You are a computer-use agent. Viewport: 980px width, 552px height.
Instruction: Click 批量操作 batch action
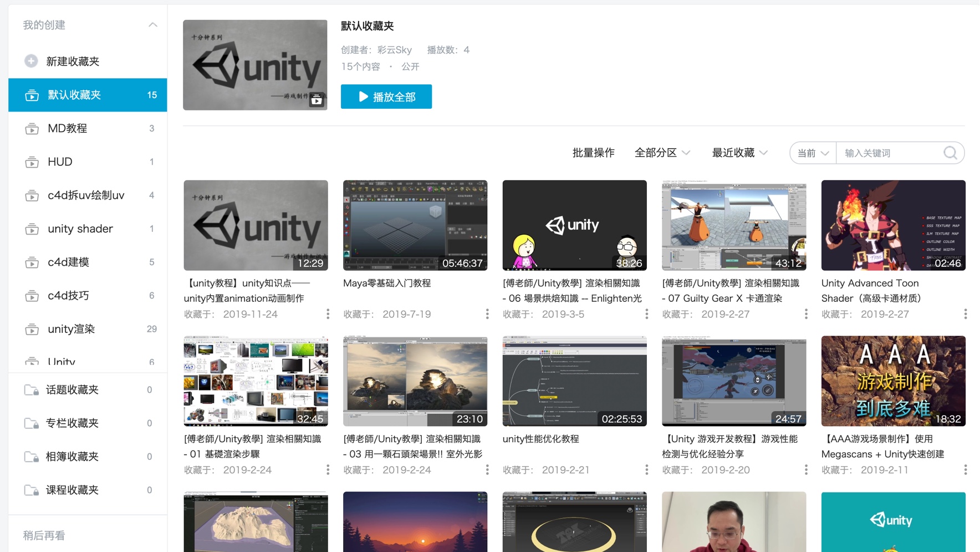pyautogui.click(x=593, y=153)
